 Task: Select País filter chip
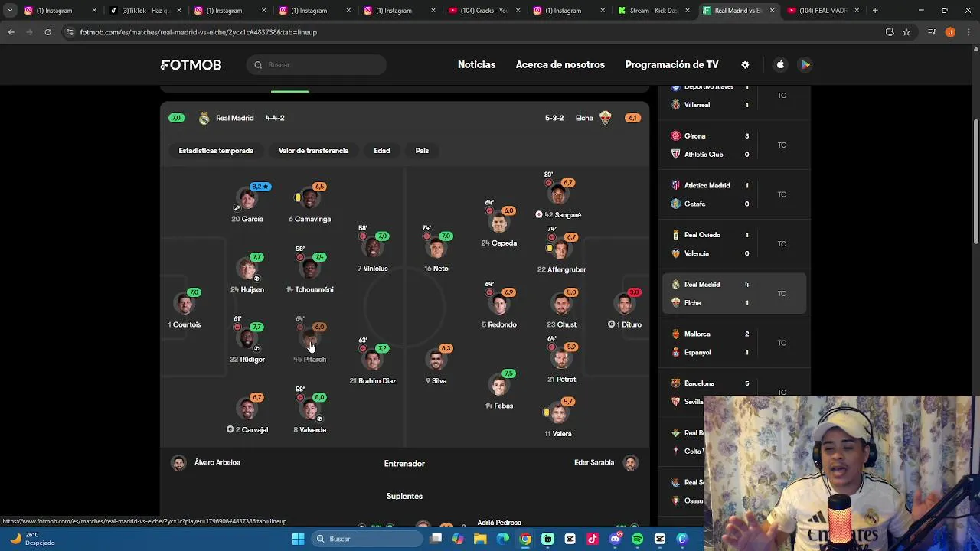click(x=422, y=151)
